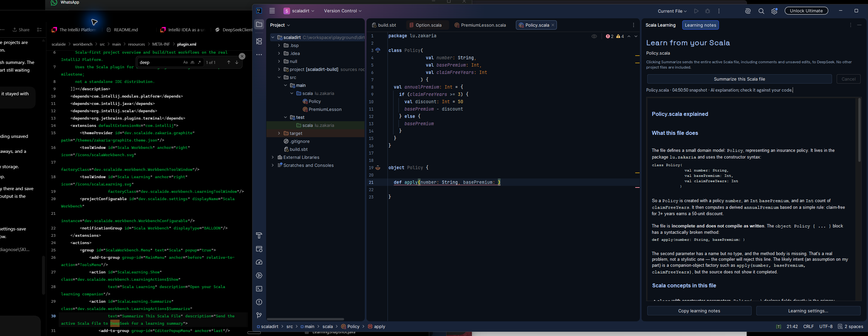This screenshot has height=336, width=868.
Task: Go to previous search match in find bar
Action: click(x=228, y=62)
